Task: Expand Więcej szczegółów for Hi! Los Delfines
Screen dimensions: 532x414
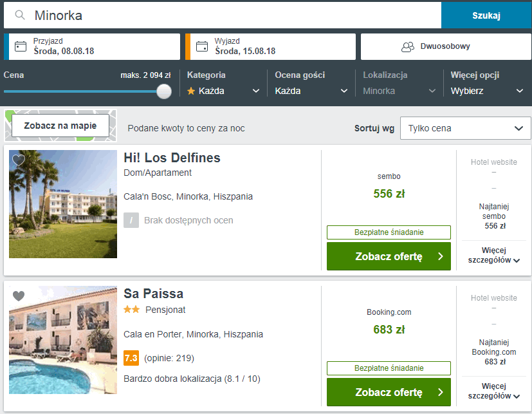Action: click(x=494, y=255)
